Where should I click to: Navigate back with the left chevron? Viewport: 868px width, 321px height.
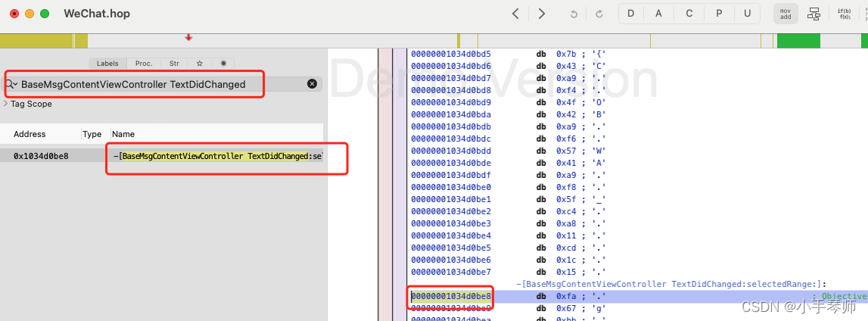[x=515, y=14]
